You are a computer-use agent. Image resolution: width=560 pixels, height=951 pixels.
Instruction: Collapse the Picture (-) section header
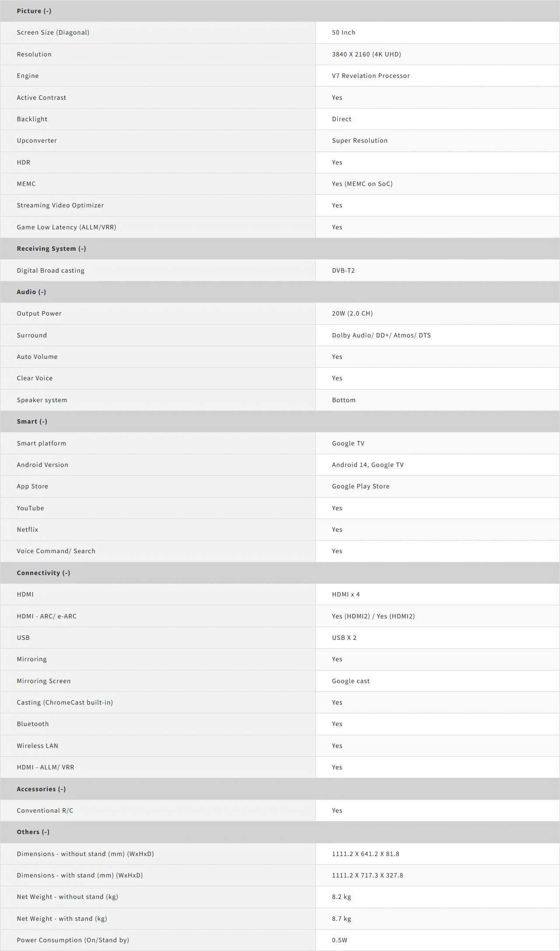[280, 11]
